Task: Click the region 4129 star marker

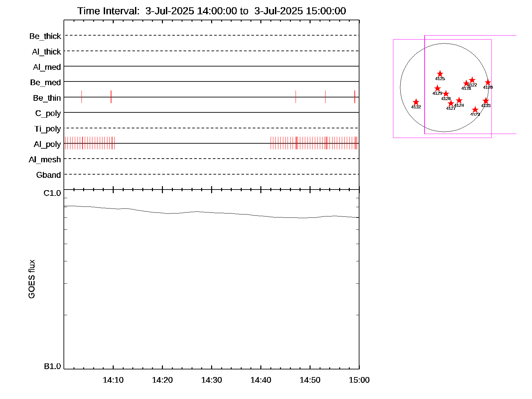Action: click(437, 88)
